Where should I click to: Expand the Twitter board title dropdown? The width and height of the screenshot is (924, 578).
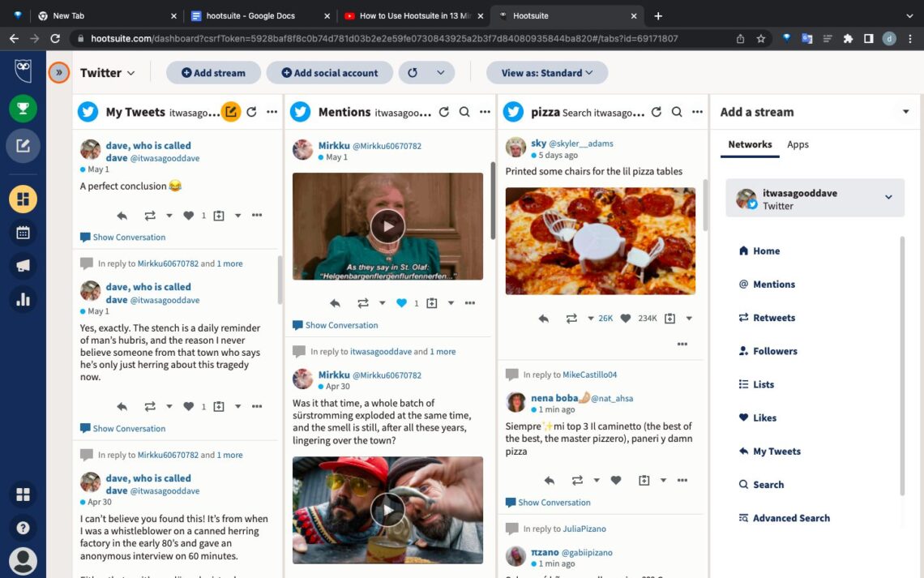[130, 72]
